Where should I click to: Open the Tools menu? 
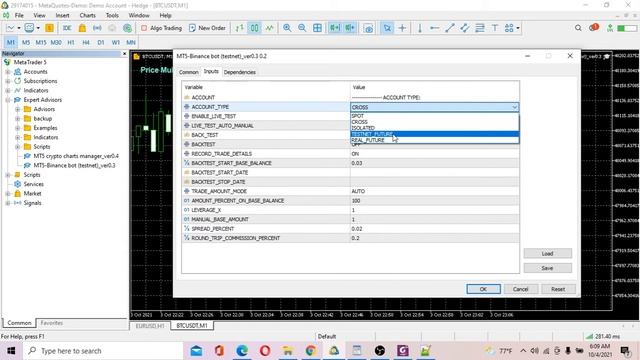[x=112, y=16]
